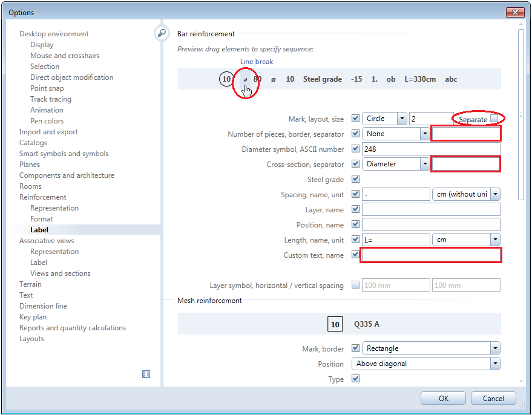Enable the Separate checkbox
This screenshot has width=532, height=415.
[494, 119]
